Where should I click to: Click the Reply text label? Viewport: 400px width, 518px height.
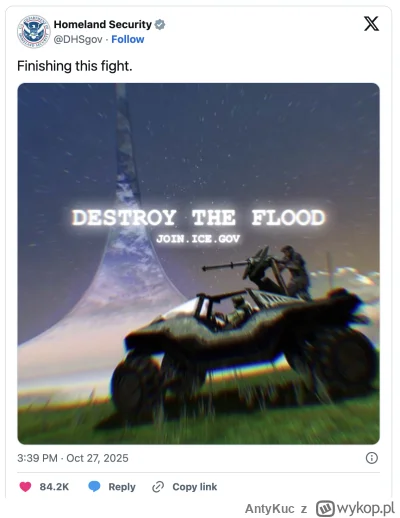pyautogui.click(x=122, y=487)
